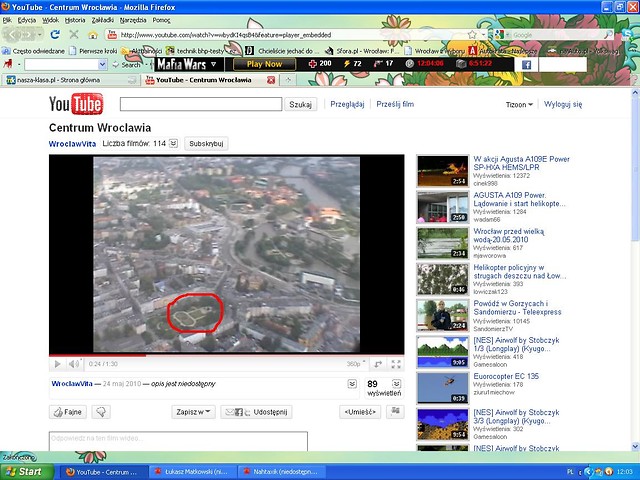Click the Udostępnij share button

(x=256, y=412)
